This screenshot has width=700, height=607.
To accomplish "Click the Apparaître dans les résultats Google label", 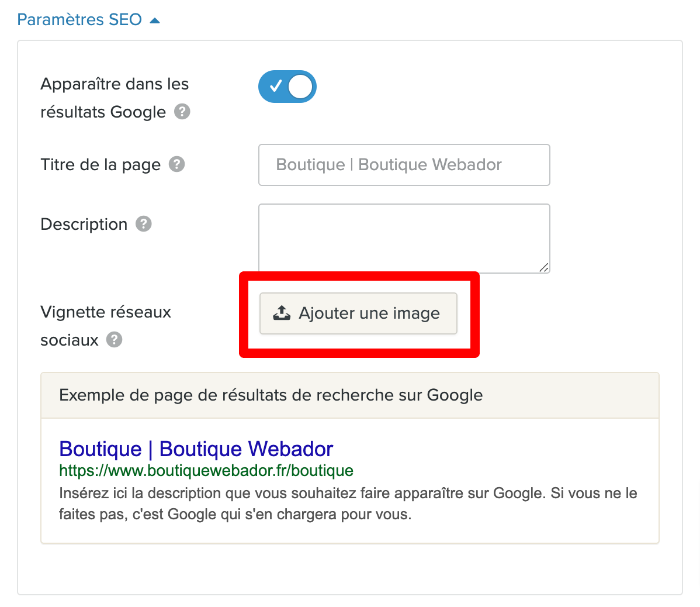I will click(x=115, y=98).
